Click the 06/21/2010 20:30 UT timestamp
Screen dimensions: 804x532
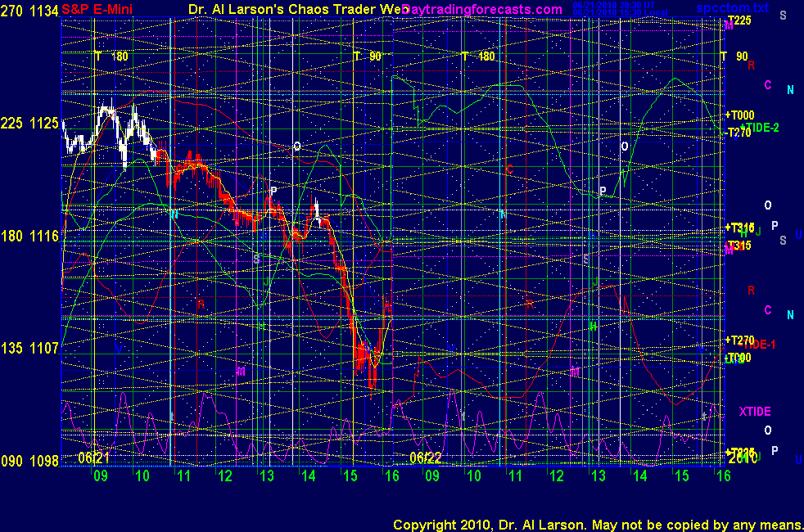pos(614,5)
